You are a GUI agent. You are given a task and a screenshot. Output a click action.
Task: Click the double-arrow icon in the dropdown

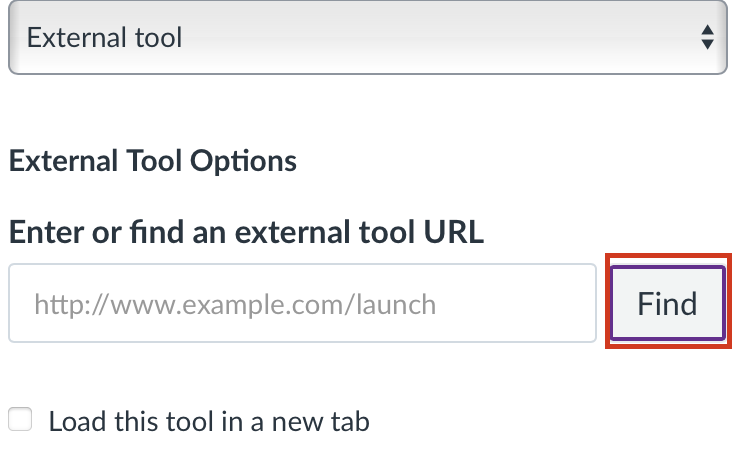[x=707, y=39]
